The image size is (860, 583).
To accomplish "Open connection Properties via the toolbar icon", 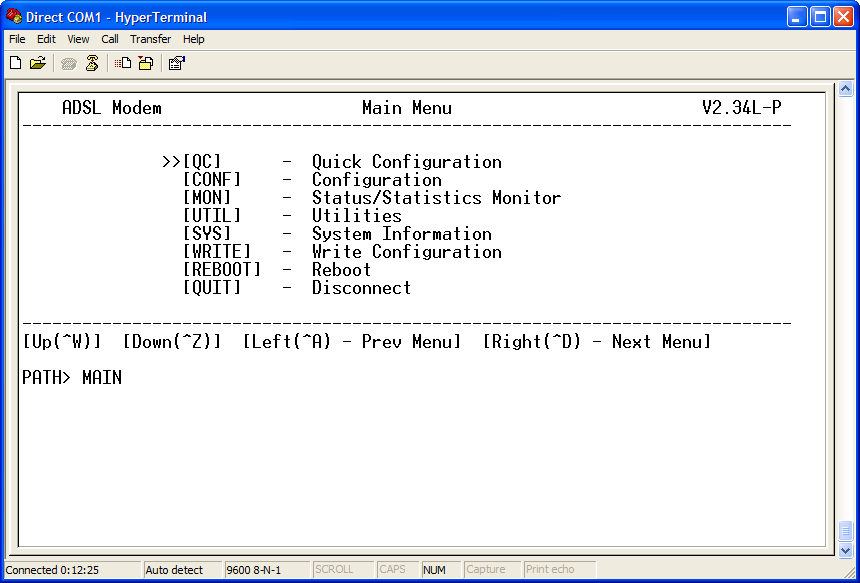I will pos(175,62).
